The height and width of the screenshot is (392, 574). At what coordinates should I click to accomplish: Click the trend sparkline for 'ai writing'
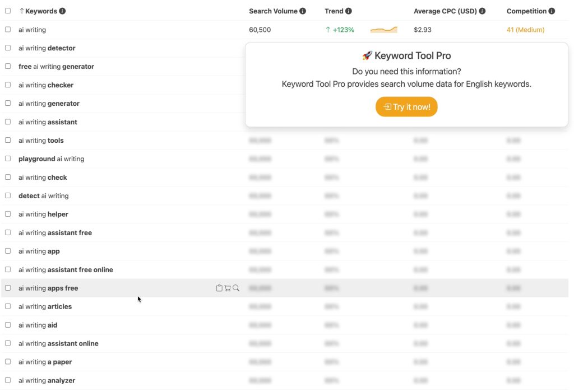click(x=383, y=30)
